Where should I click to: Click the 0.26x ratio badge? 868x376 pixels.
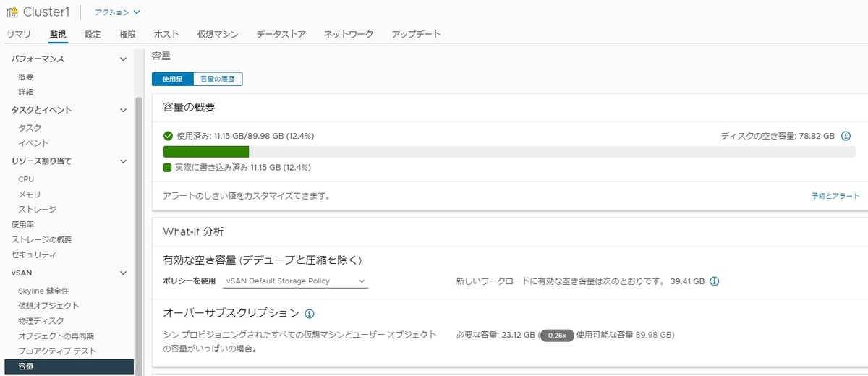tap(557, 336)
